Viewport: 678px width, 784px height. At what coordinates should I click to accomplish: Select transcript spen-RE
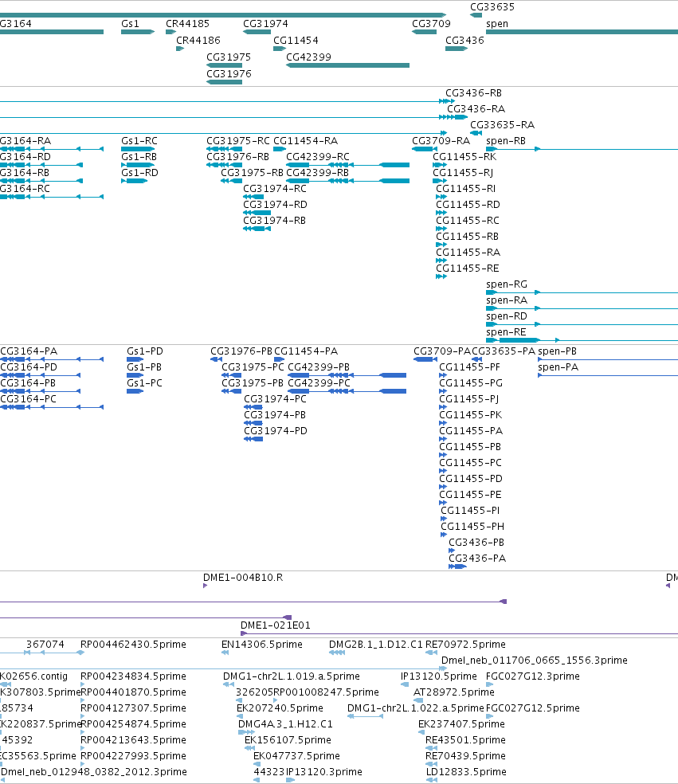506,332
